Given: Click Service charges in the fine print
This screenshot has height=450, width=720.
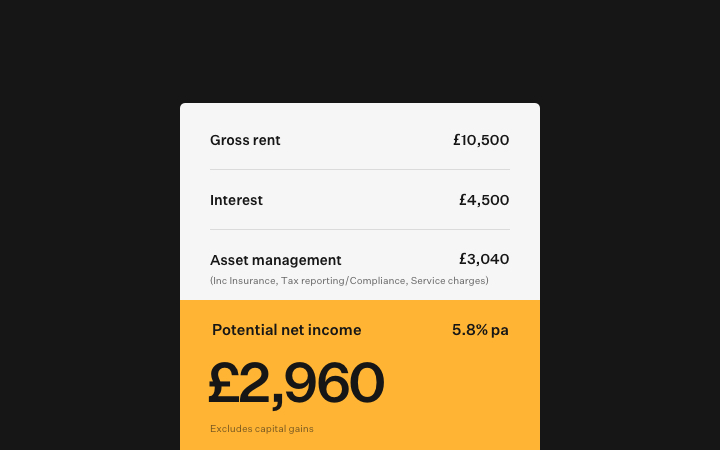Looking at the screenshot, I should point(448,281).
